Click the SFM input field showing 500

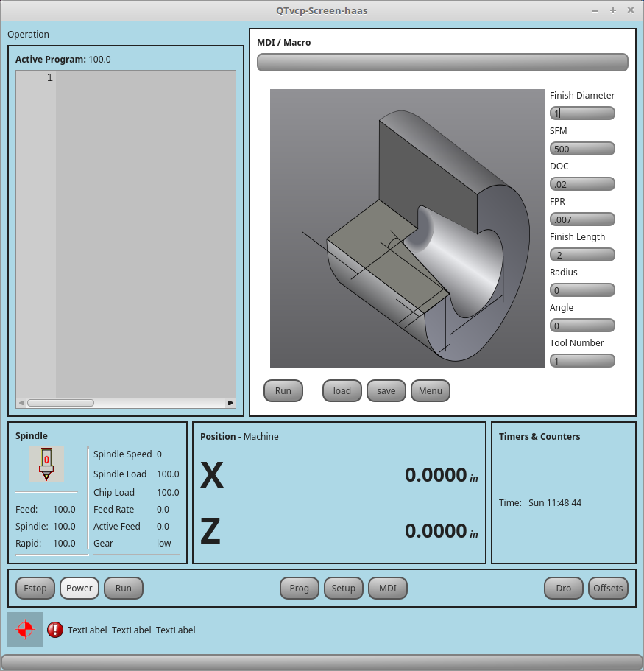point(582,149)
